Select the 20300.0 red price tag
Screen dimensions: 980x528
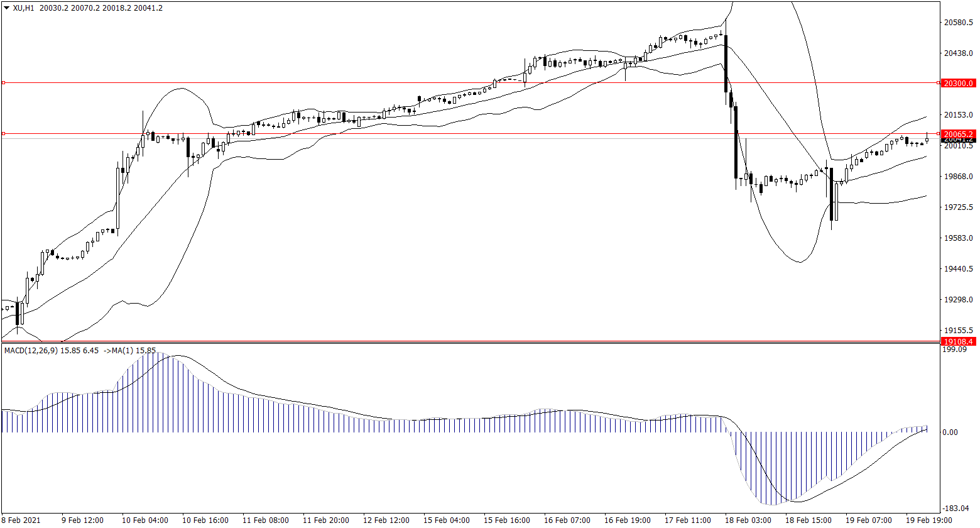958,83
